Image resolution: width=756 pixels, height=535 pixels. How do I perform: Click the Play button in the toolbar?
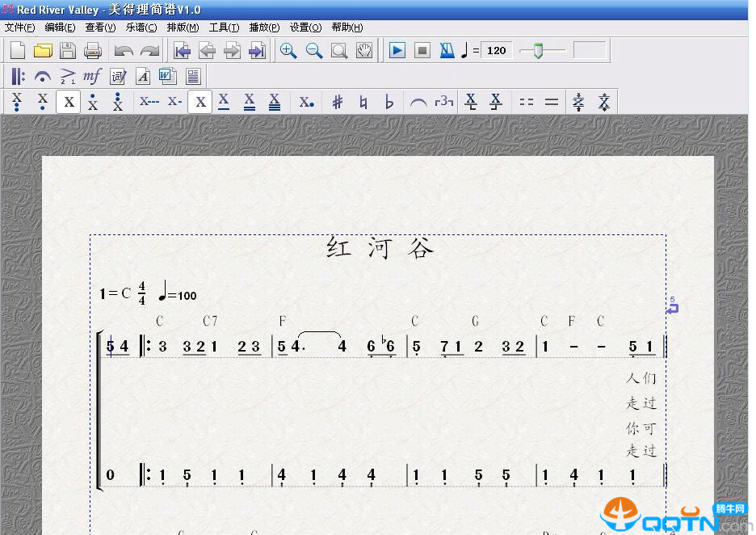(x=397, y=50)
